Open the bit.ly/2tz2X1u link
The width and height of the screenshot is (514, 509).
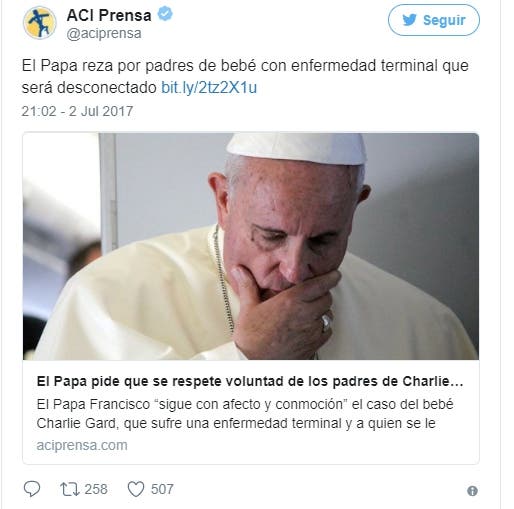pyautogui.click(x=209, y=88)
